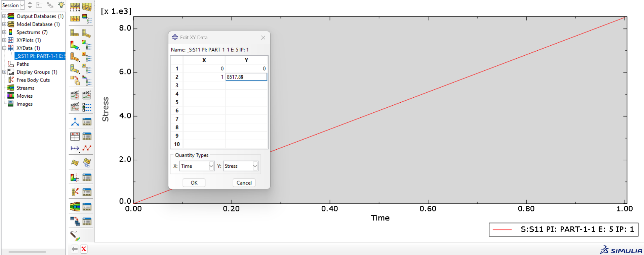This screenshot has height=255, width=644.
Task: Click the X column header in table
Action: pos(204,60)
